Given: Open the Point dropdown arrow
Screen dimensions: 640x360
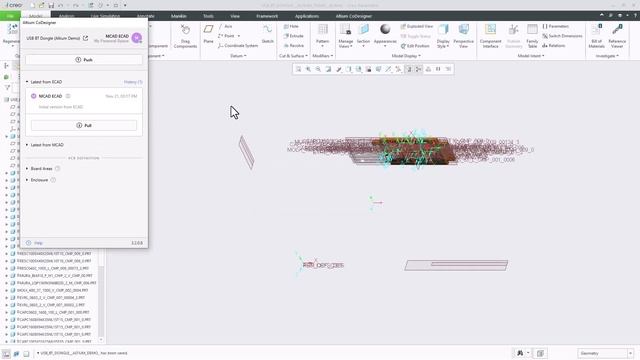Looking at the screenshot, I should [239, 36].
